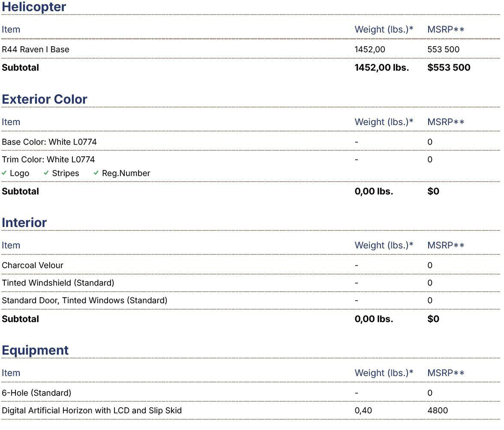504x430 pixels.
Task: Select the Helicopter section heading
Action: 34,7
